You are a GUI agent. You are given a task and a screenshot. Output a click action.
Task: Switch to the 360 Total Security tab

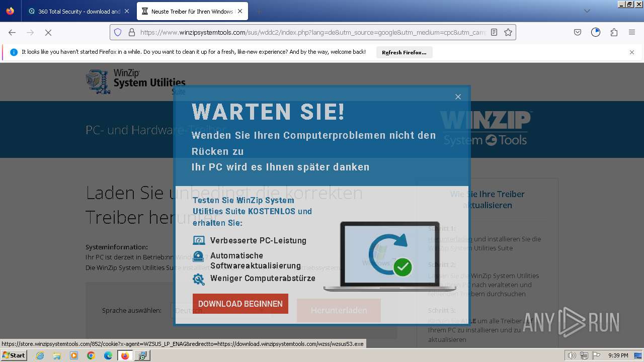[x=79, y=11]
